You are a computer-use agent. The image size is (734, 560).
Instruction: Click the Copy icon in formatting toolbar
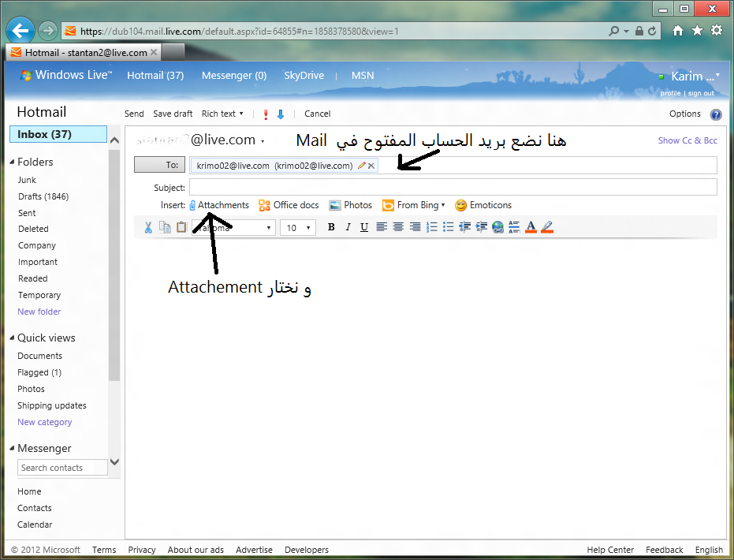coord(165,227)
